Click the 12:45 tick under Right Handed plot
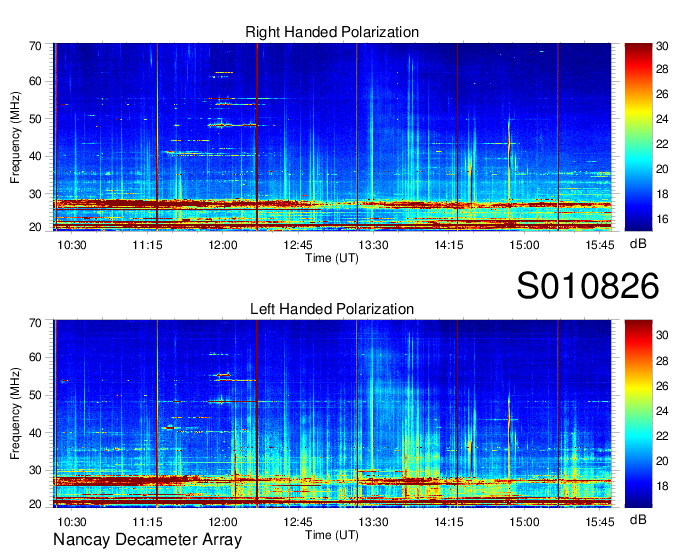Image resolution: width=680 pixels, height=552 pixels. point(298,245)
